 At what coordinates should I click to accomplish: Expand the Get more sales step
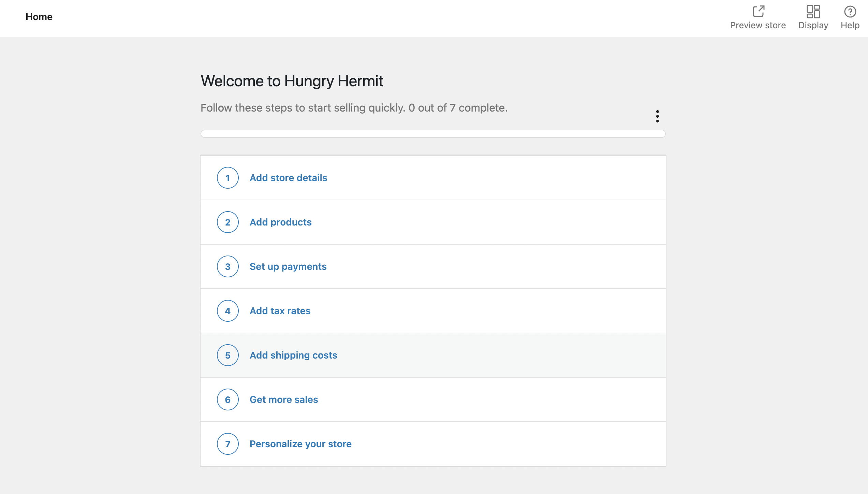pyautogui.click(x=283, y=399)
